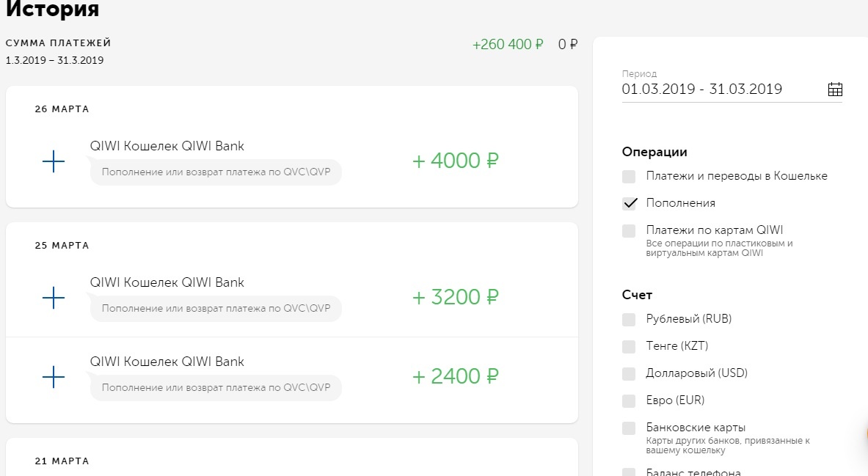Check the Банковские карты filter
The height and width of the screenshot is (476, 868).
point(629,428)
